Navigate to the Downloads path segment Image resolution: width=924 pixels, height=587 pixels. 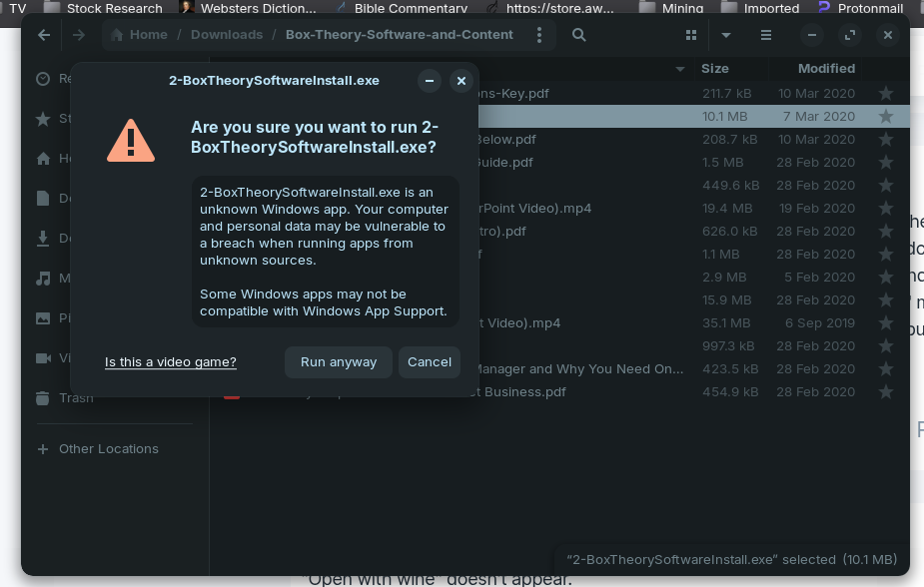pyautogui.click(x=227, y=35)
